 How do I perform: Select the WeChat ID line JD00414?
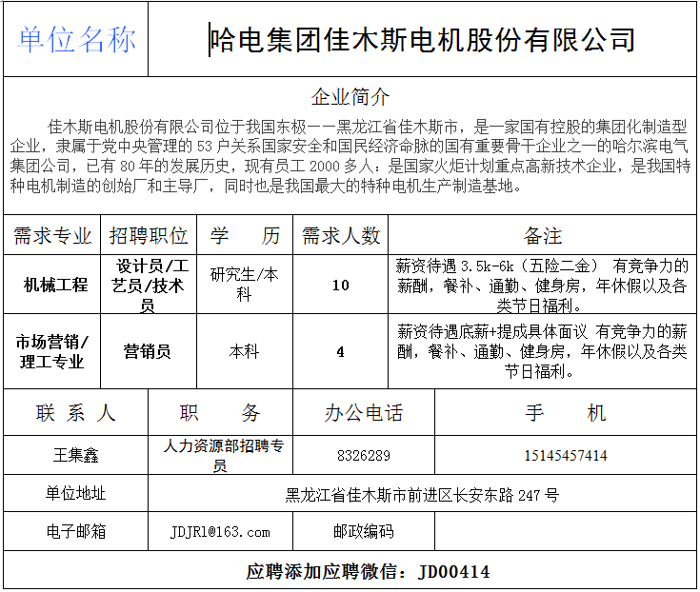pos(368,572)
